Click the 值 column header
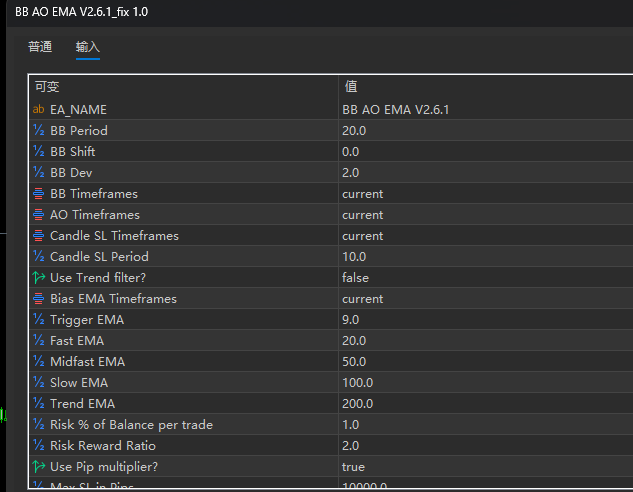 351,86
